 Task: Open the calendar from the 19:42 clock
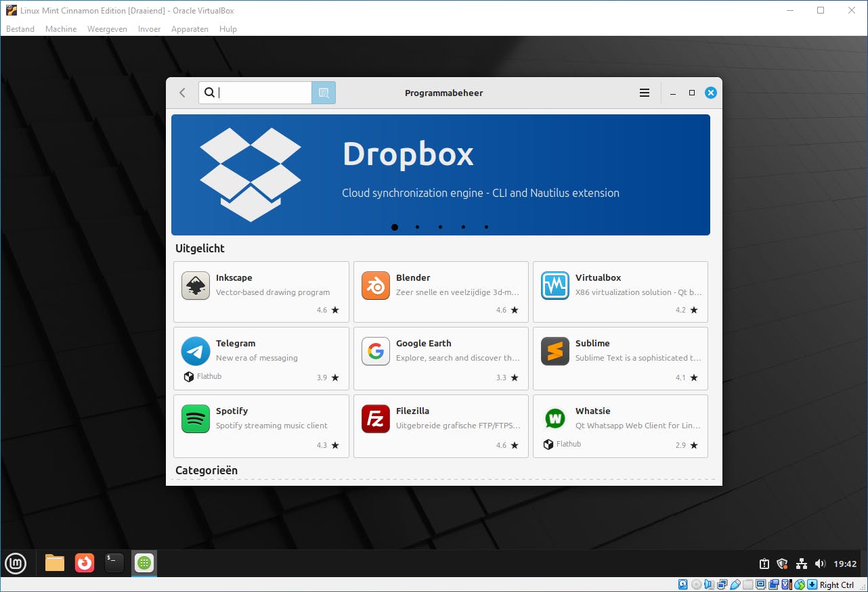pos(845,564)
